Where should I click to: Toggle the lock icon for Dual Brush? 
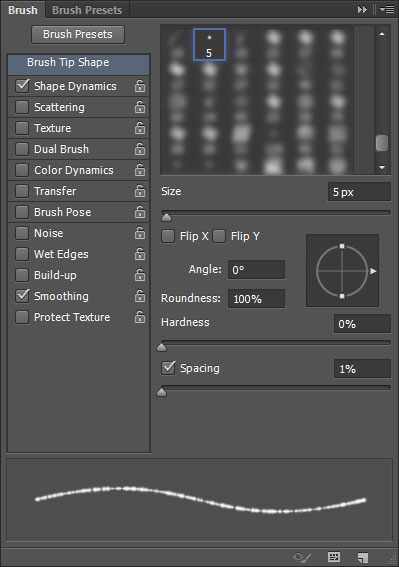(x=140, y=149)
